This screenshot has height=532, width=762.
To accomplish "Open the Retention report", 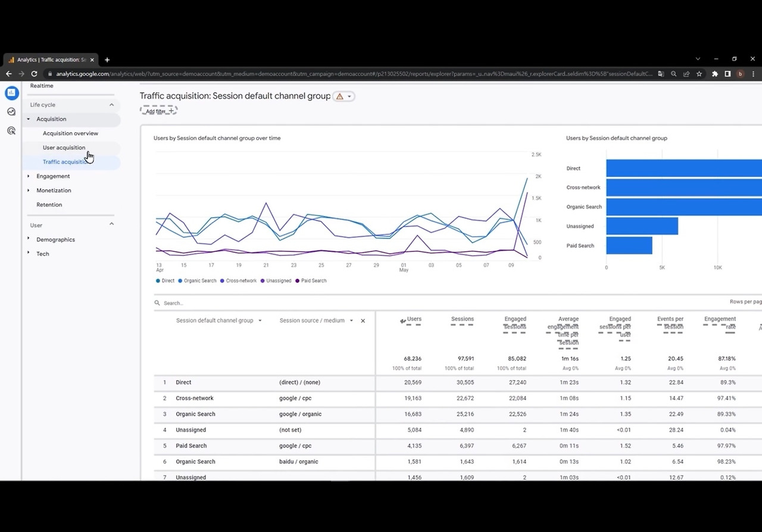I will tap(49, 205).
